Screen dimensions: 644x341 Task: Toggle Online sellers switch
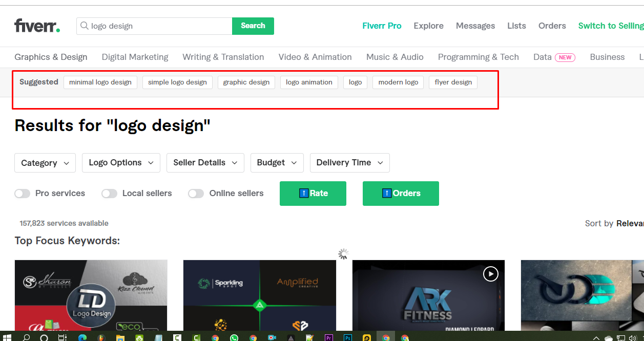196,194
